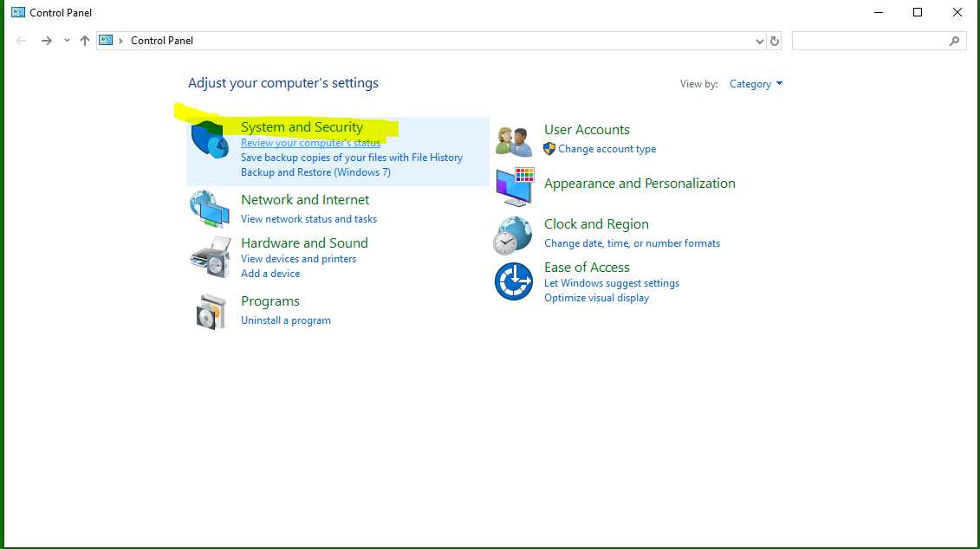The width and height of the screenshot is (980, 549).
Task: Open the Programs disc box icon
Action: (x=211, y=311)
